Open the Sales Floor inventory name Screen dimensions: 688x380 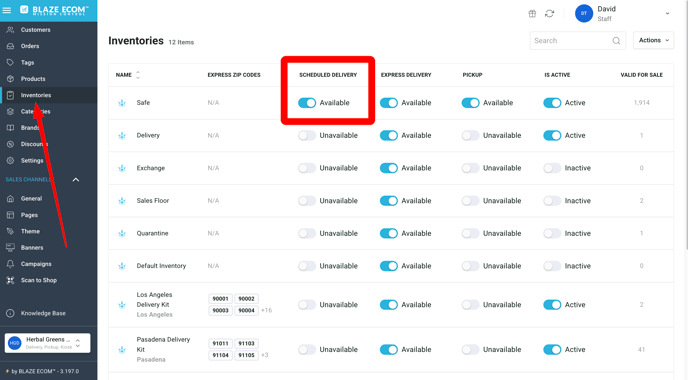point(153,201)
